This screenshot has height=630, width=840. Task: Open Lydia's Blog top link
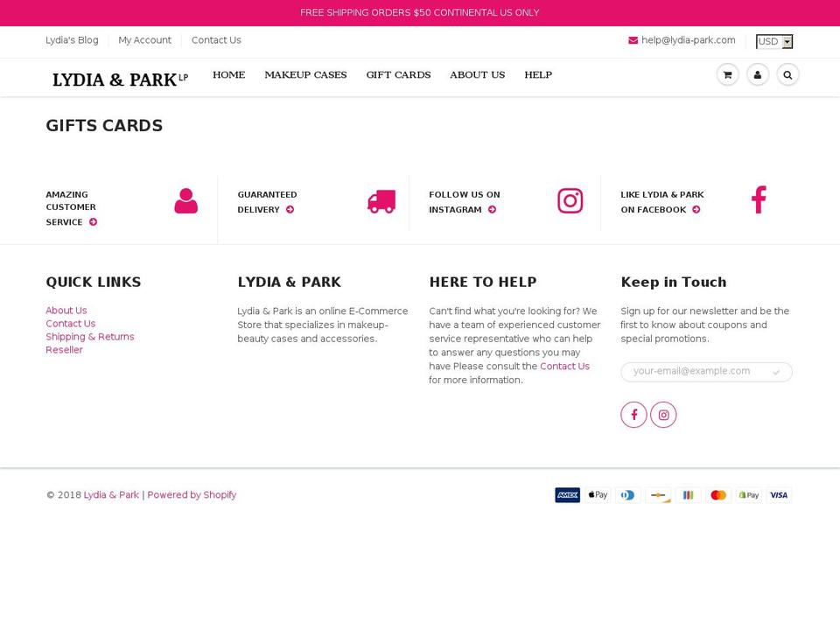coord(72,40)
